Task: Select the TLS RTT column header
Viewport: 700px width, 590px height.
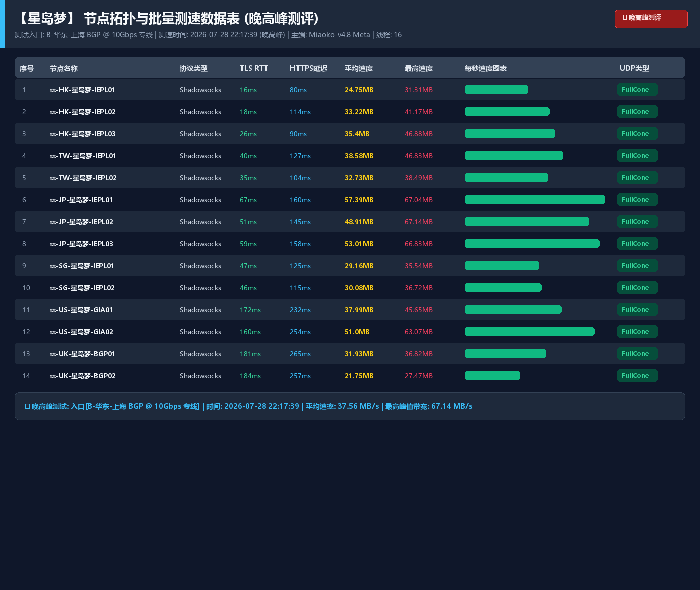Action: (x=254, y=68)
